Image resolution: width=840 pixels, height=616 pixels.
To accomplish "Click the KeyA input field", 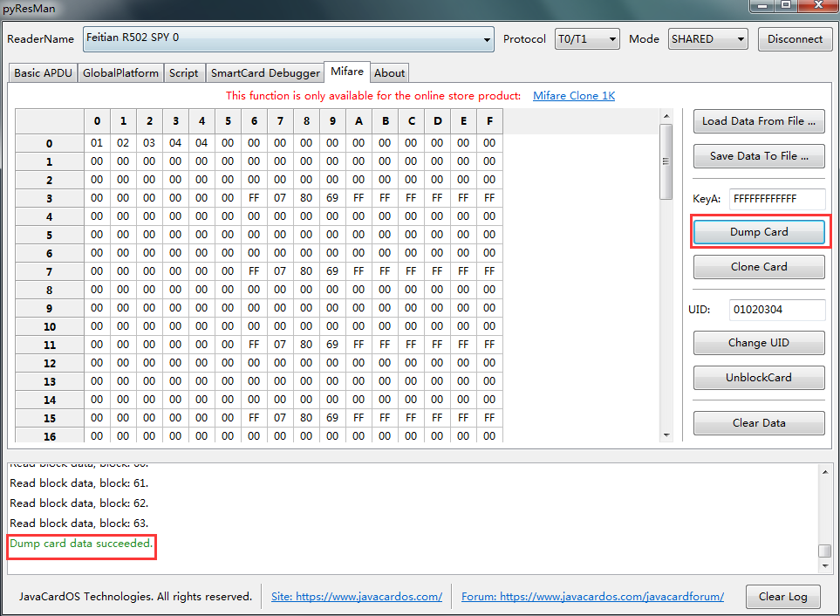I will click(x=775, y=199).
